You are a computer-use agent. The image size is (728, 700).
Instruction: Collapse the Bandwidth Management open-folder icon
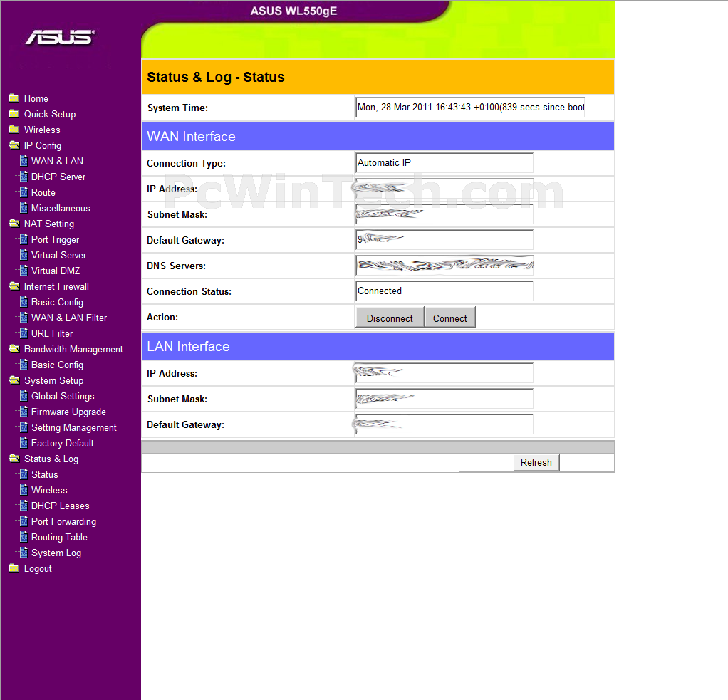pyautogui.click(x=14, y=349)
